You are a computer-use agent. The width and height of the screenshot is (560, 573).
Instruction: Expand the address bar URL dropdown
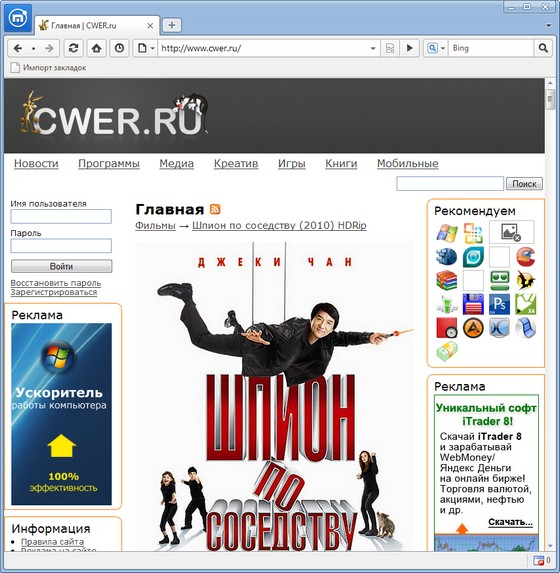pyautogui.click(x=373, y=48)
